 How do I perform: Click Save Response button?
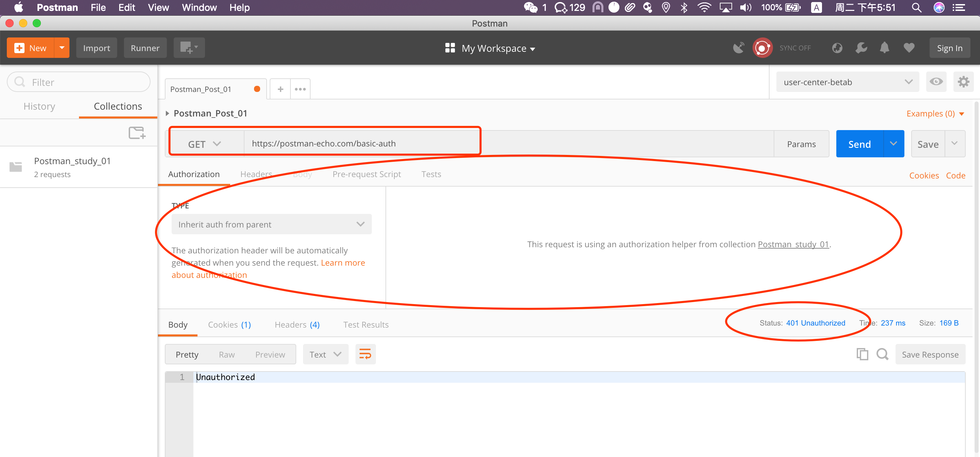click(x=930, y=354)
